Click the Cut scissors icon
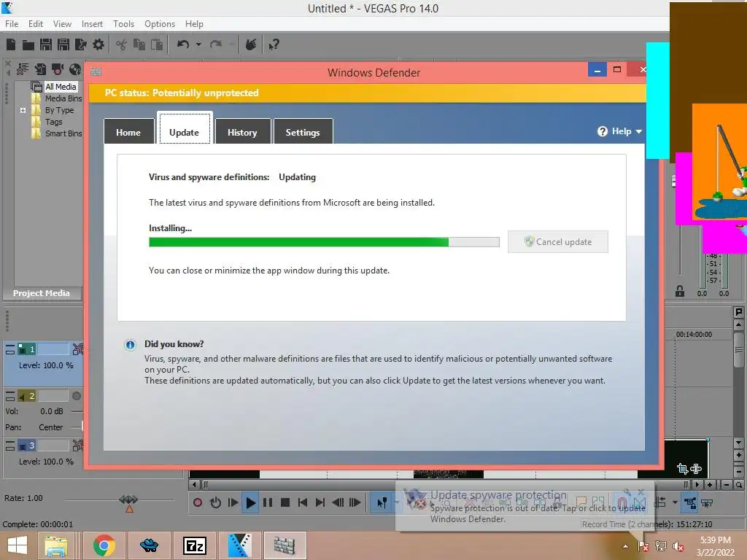This screenshot has width=747, height=560. click(x=122, y=44)
